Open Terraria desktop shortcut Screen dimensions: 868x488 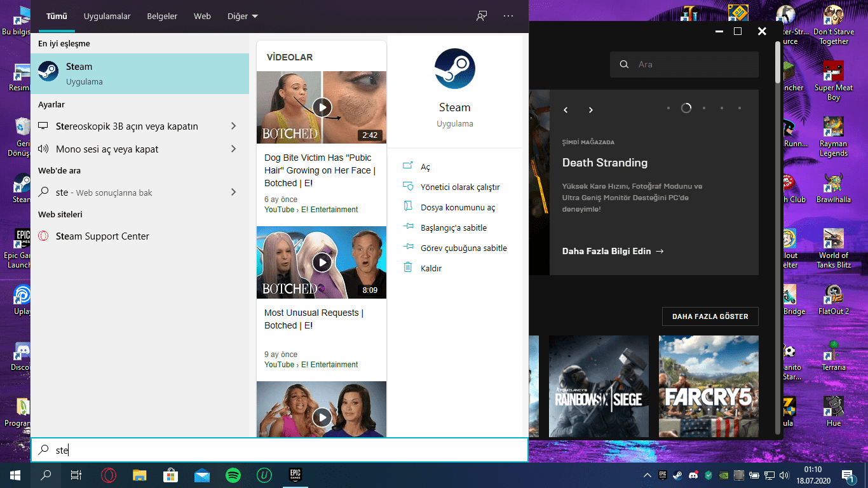click(834, 355)
